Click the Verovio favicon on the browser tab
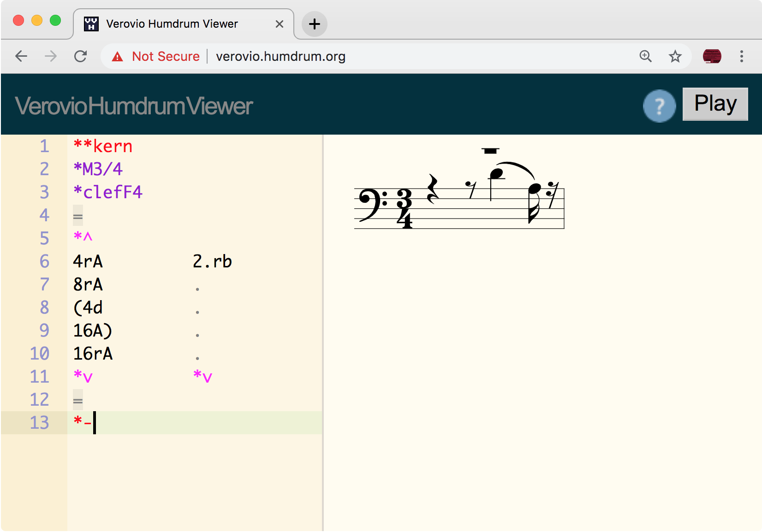The width and height of the screenshot is (762, 532). 91,24
